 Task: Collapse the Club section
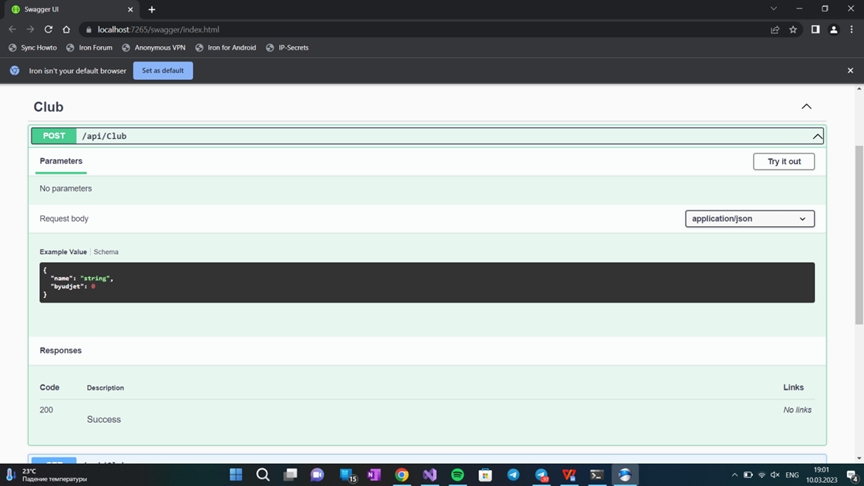point(806,107)
